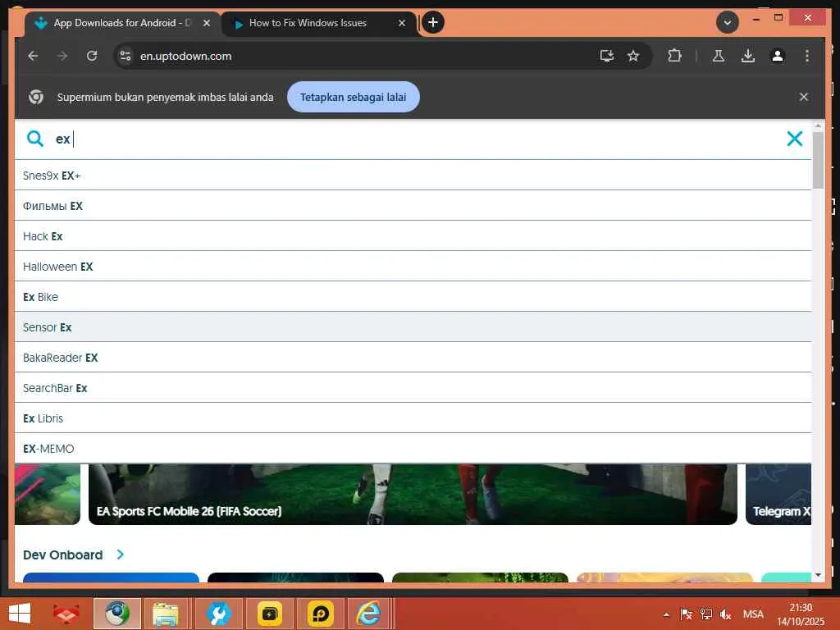Viewport: 840px width, 630px height.
Task: Click the browser forward arrow
Action: [x=62, y=56]
